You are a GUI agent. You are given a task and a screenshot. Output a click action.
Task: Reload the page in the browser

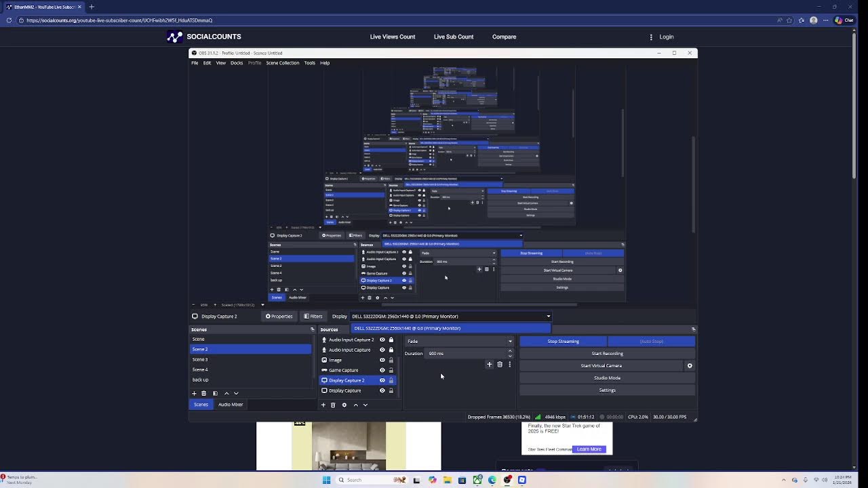(x=9, y=20)
